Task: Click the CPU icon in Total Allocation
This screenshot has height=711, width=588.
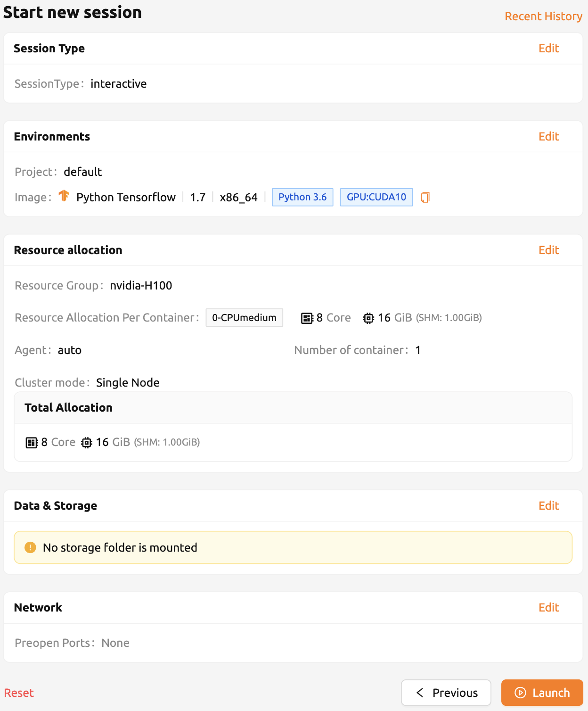Action: 32,443
